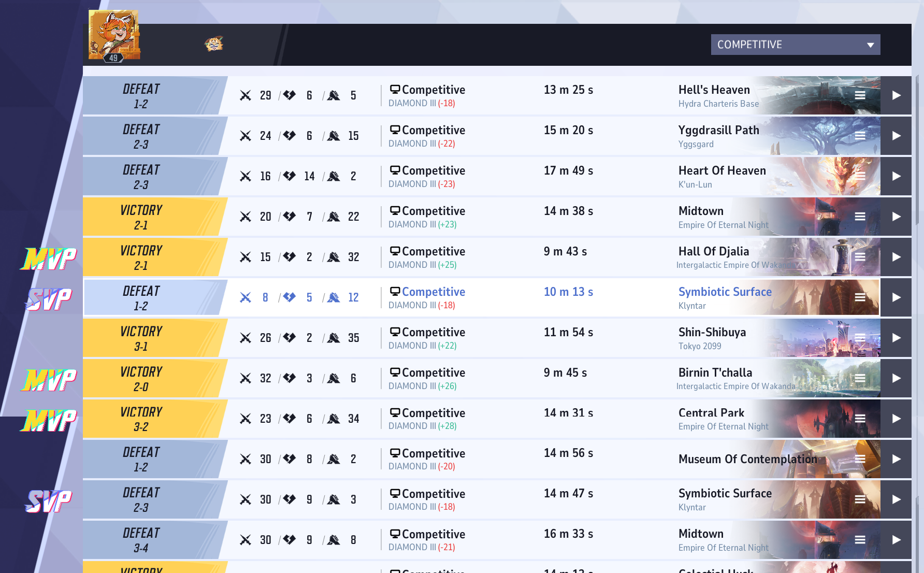Click the duration "11 m 54 s"

568,332
